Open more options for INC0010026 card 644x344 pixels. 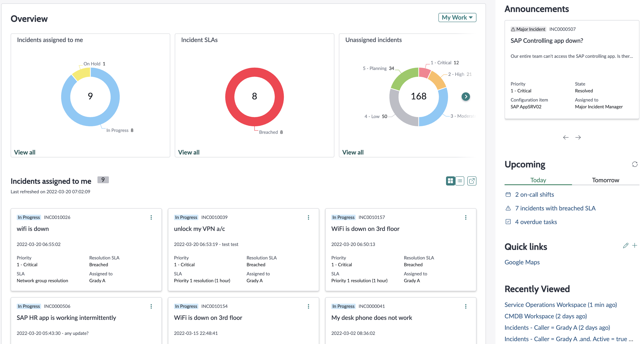(x=151, y=217)
